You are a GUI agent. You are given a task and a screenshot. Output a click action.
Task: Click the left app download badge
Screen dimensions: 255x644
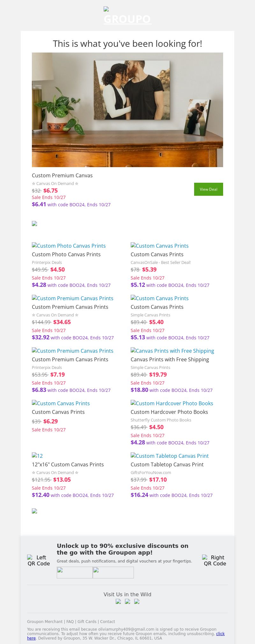point(75,572)
